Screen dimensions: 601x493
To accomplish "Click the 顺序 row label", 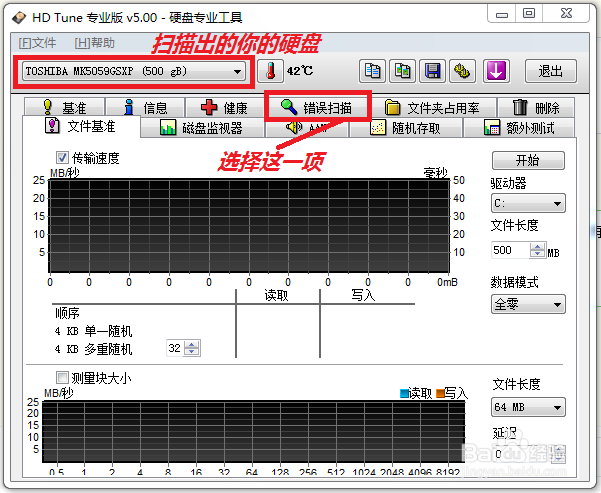I will pos(67,313).
